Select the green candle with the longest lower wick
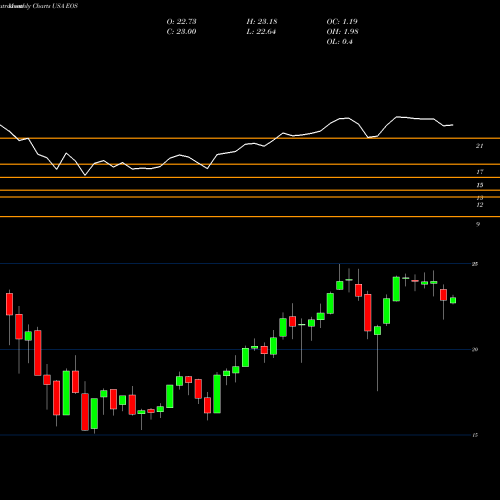The image size is (500, 500). 377,358
